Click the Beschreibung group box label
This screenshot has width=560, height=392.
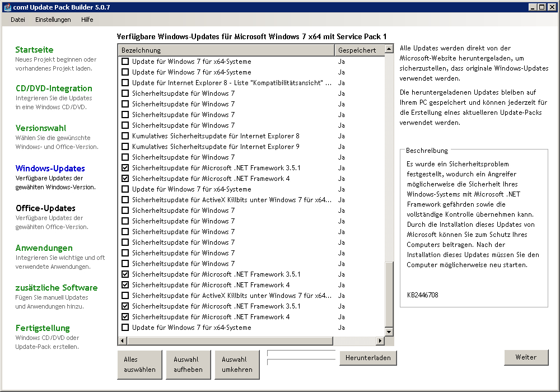pos(427,150)
